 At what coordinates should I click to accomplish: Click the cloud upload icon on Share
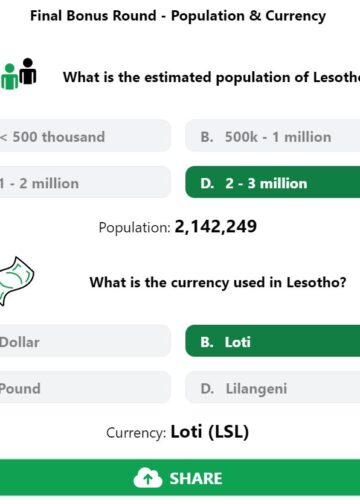(148, 478)
